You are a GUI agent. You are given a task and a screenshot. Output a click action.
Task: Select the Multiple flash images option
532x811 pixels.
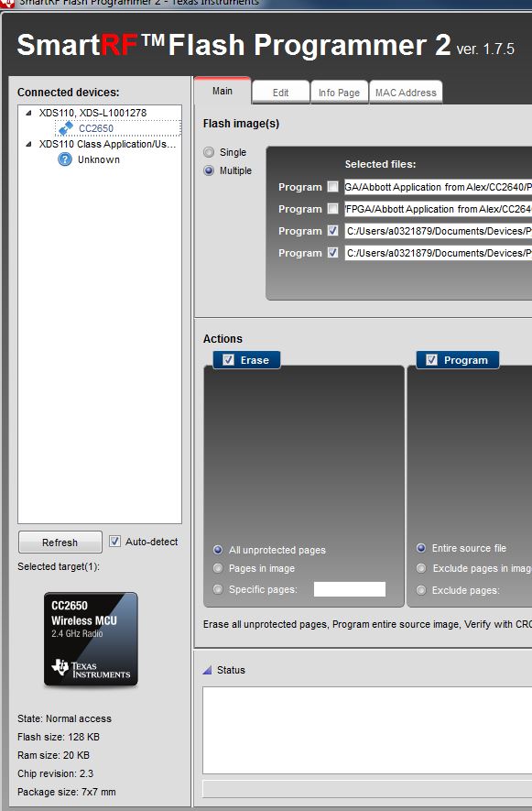[x=209, y=170]
